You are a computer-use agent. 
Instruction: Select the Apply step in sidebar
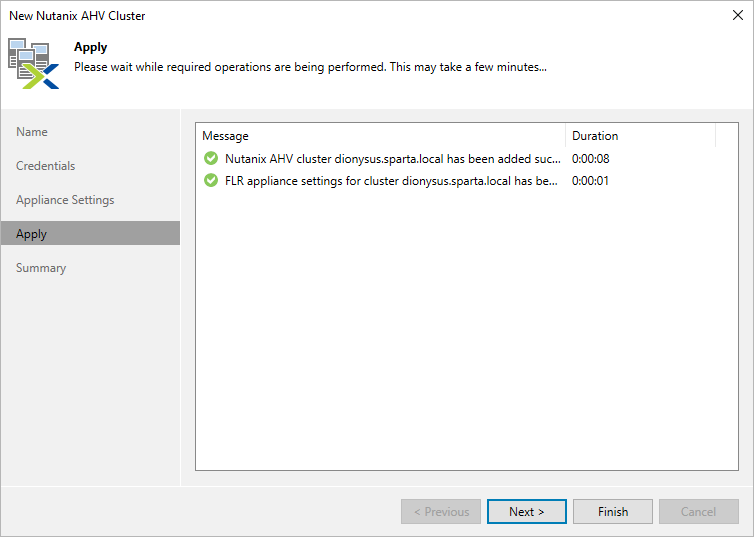[90, 234]
